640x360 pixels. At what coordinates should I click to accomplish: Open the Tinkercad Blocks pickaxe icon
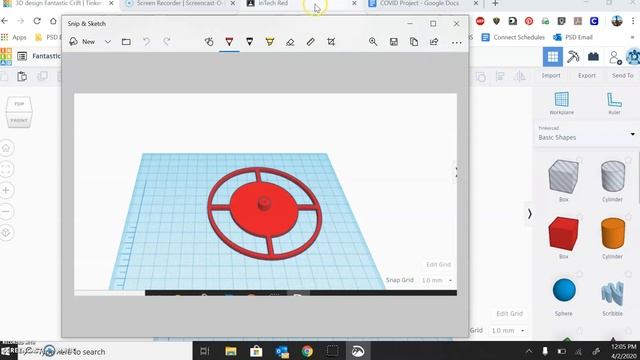(x=573, y=57)
